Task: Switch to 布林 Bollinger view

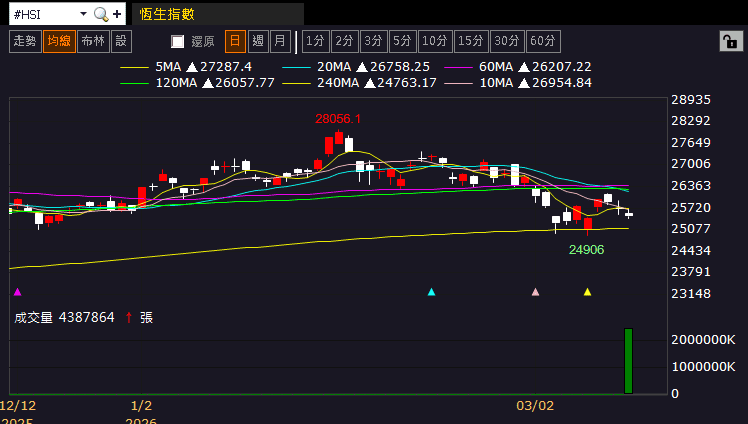Action: point(93,41)
